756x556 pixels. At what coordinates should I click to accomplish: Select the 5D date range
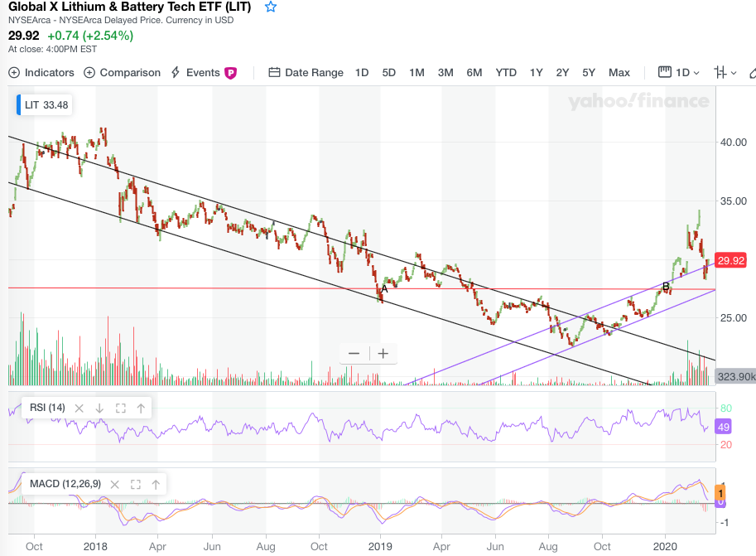click(388, 72)
